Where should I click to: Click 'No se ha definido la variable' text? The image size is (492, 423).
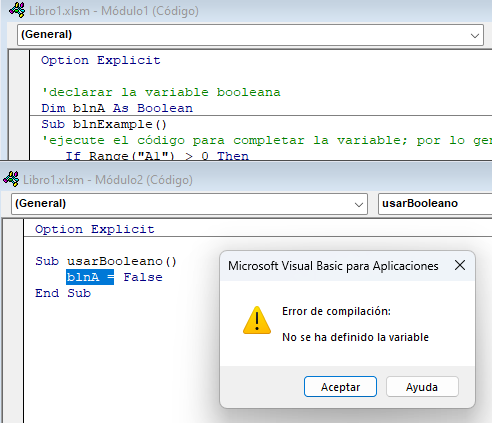tap(355, 337)
